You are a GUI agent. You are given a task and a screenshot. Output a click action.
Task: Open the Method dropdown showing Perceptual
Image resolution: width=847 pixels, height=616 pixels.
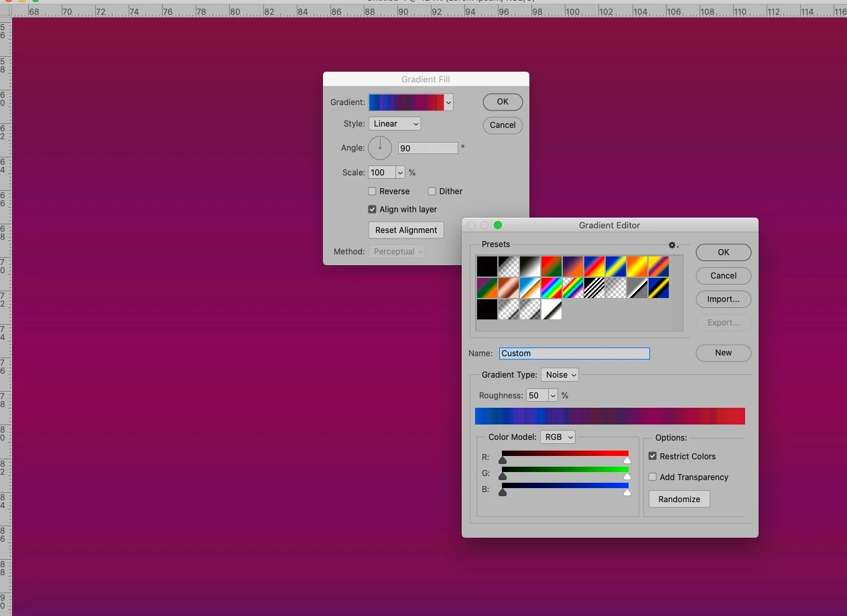click(397, 252)
